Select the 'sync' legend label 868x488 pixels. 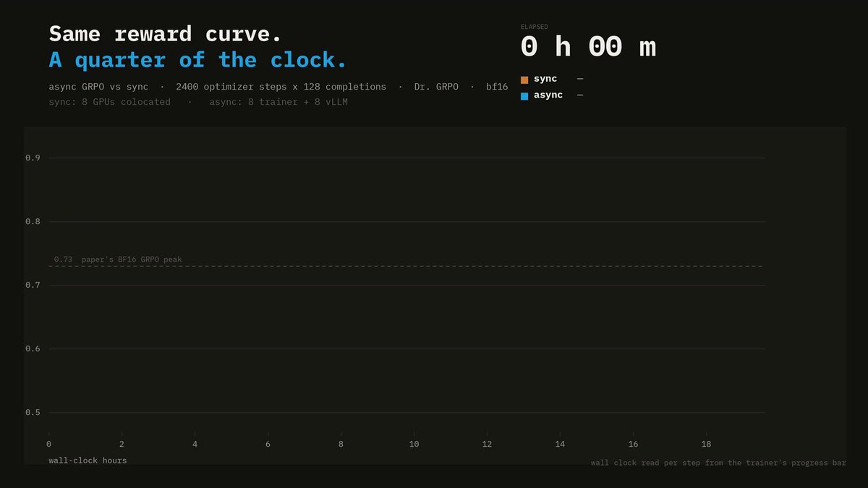click(545, 79)
